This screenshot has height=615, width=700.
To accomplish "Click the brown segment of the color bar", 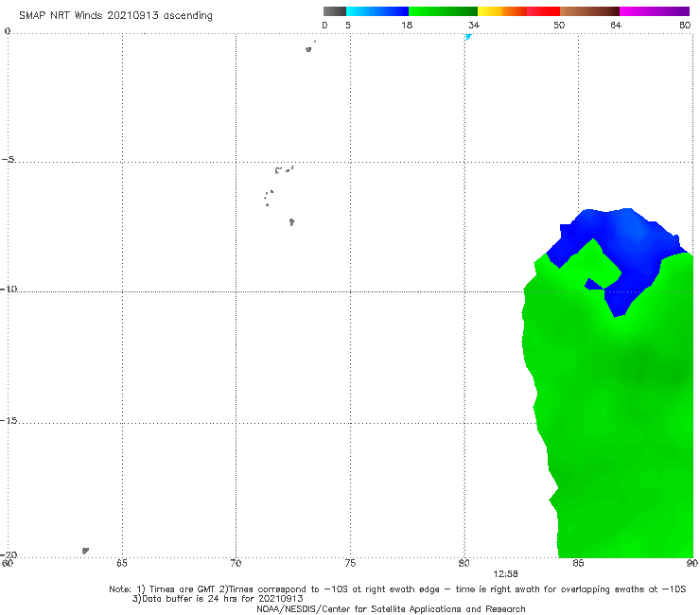I will click(x=589, y=11).
